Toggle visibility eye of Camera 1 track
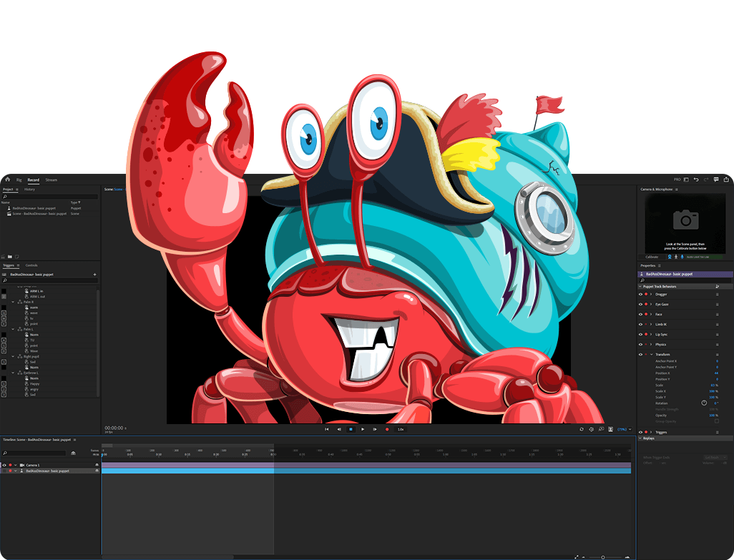 [x=4, y=465]
